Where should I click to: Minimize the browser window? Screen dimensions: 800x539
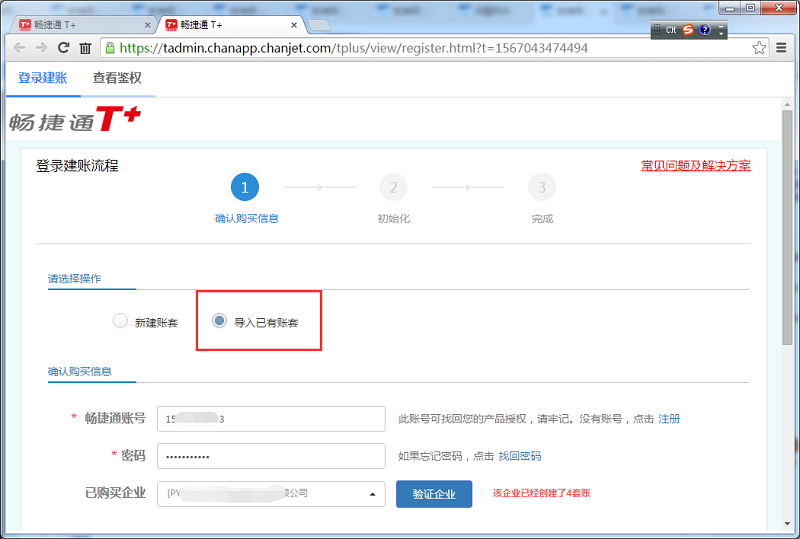730,8
